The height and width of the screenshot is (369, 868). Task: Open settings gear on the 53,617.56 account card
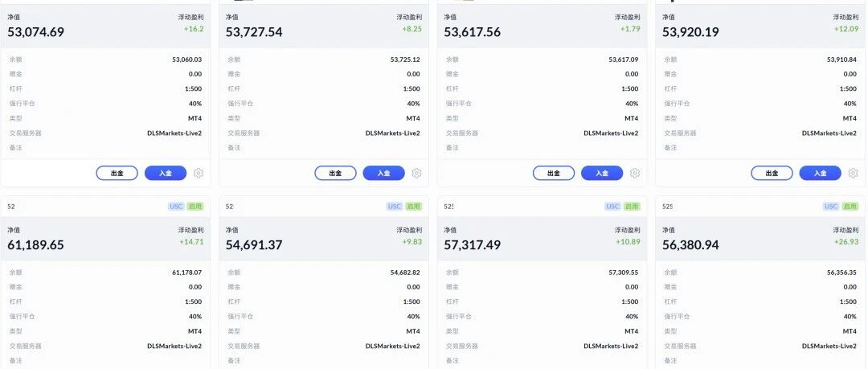click(635, 173)
